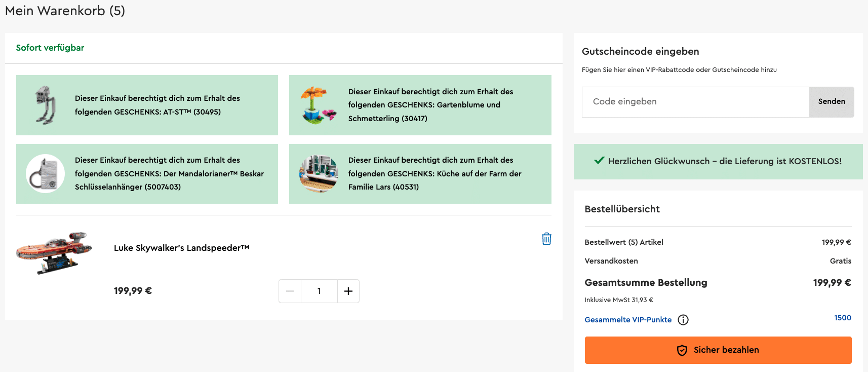This screenshot has width=868, height=372.
Task: Open VIP points info circle icon
Action: [683, 320]
